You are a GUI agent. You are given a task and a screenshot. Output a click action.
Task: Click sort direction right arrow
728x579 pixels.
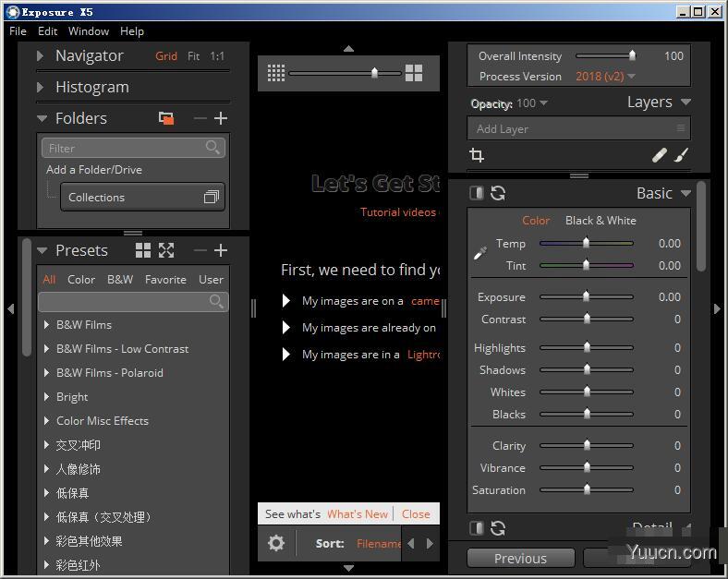coord(430,543)
